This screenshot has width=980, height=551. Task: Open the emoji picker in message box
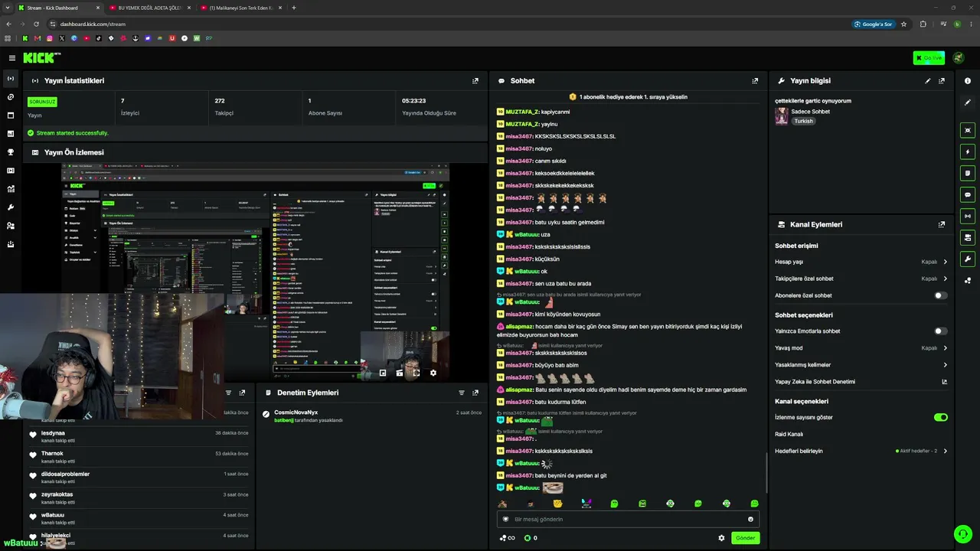click(x=750, y=519)
